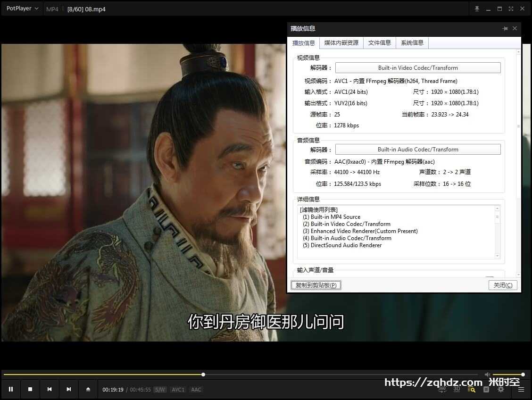This screenshot has width=532, height=400.
Task: Open the hamburger menu icon in the control bar
Action: coord(521,390)
